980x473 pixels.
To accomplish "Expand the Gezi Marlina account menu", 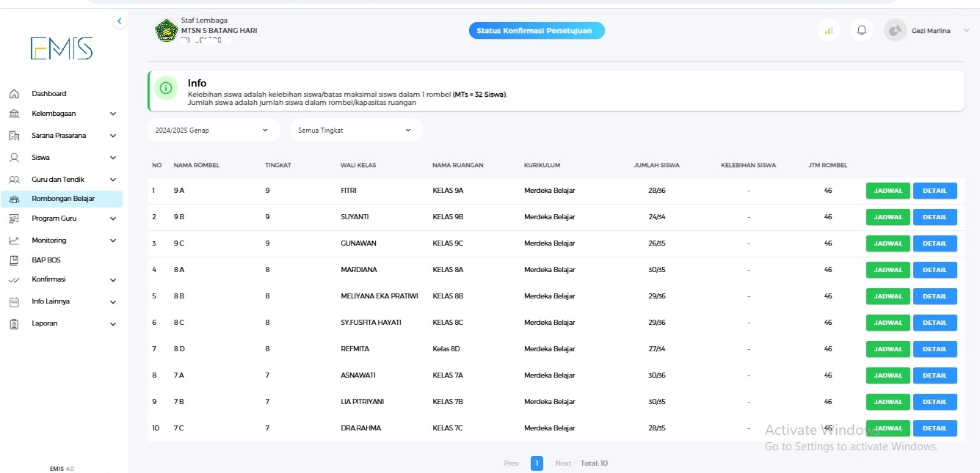I will tap(933, 31).
